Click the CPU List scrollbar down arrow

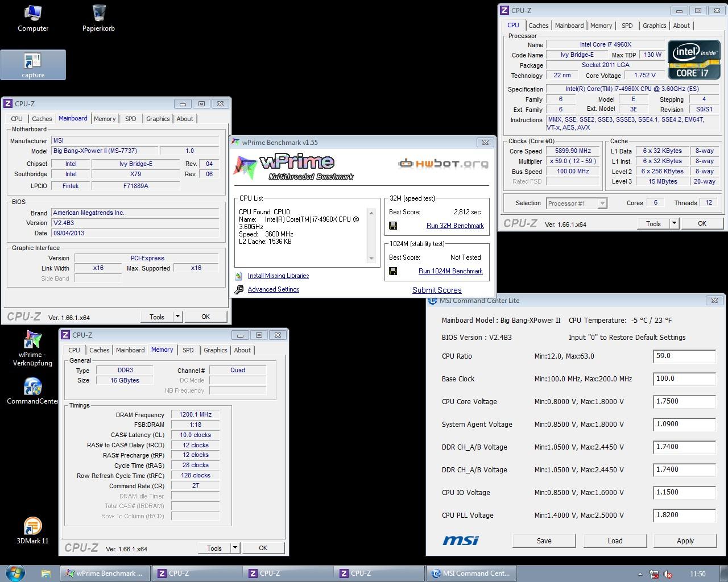[371, 259]
